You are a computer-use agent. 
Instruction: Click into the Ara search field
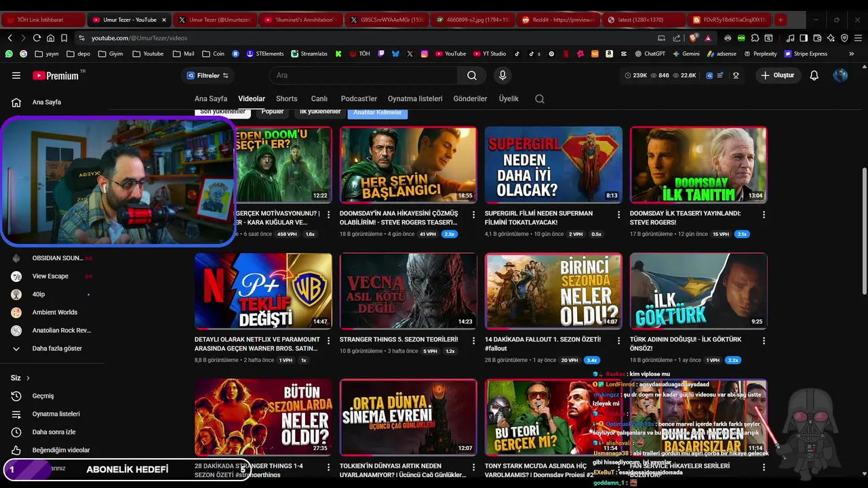[363, 75]
